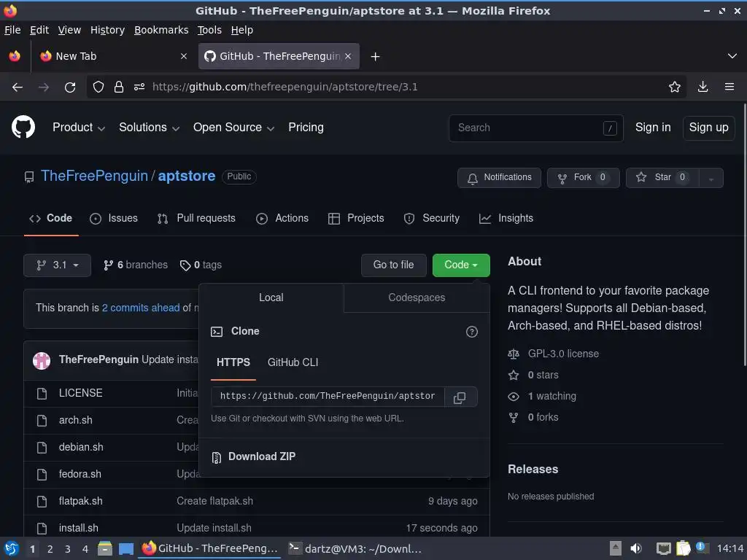Go back with the browser back arrow

[18, 87]
